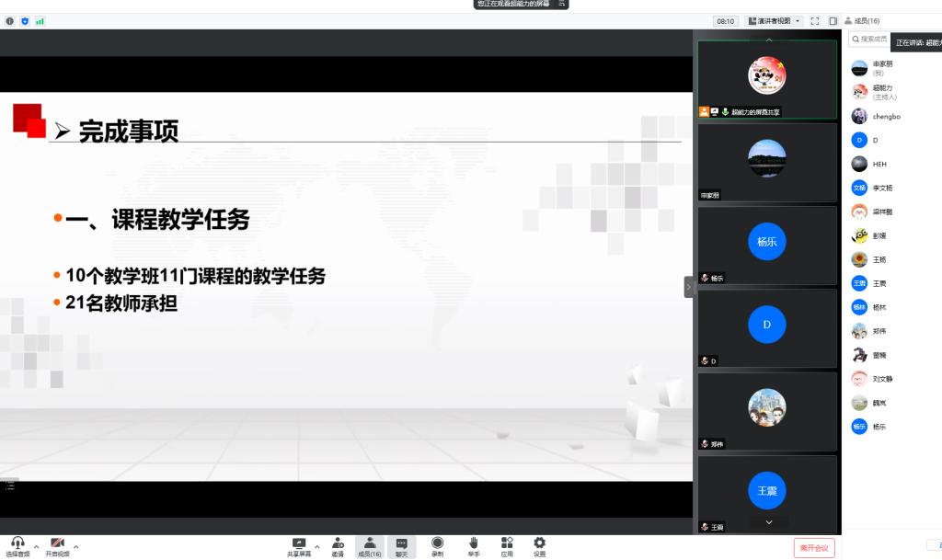This screenshot has height=560, width=942.
Task: Check the green network signal icon
Action: (40, 21)
